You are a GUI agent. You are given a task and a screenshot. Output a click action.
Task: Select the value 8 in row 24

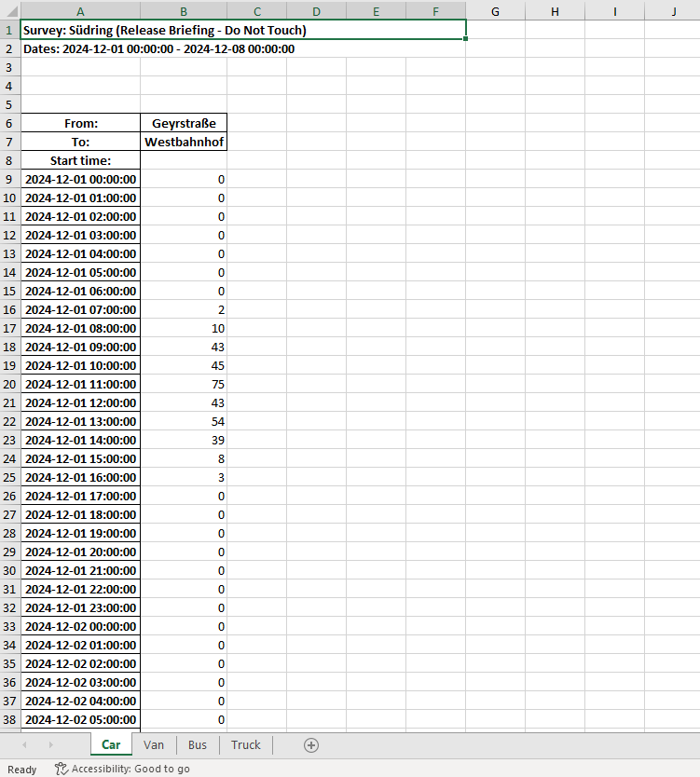point(184,458)
